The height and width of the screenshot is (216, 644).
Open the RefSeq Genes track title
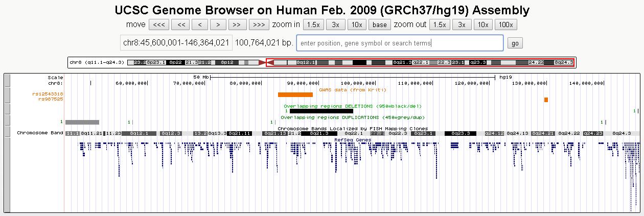click(x=353, y=139)
